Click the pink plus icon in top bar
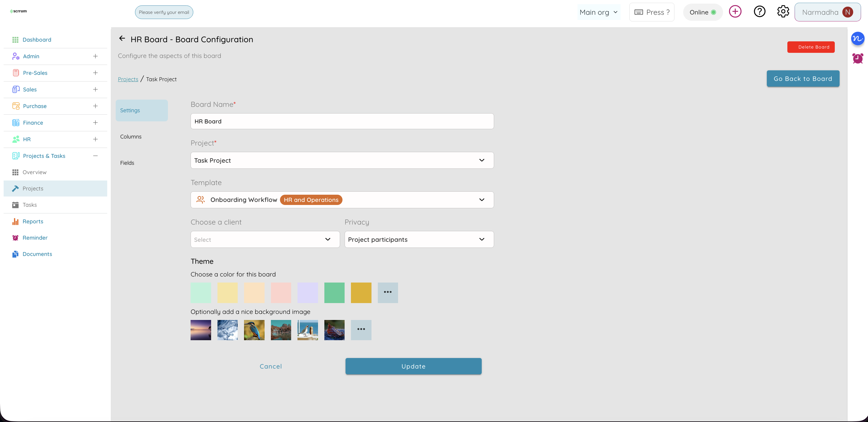868x422 pixels. [x=735, y=11]
